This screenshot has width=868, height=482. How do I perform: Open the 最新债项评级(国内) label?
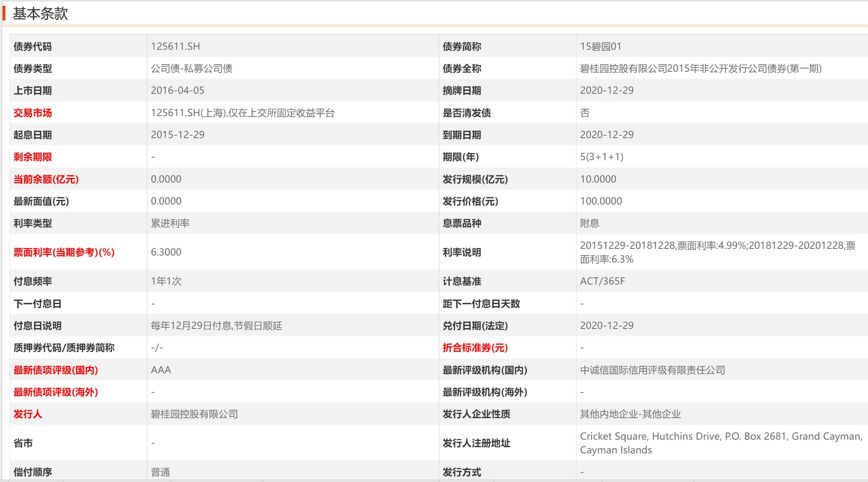coord(56,370)
